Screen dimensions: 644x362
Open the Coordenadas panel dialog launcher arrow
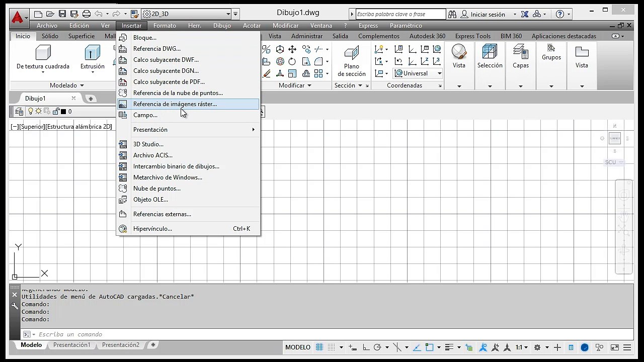coord(440,86)
